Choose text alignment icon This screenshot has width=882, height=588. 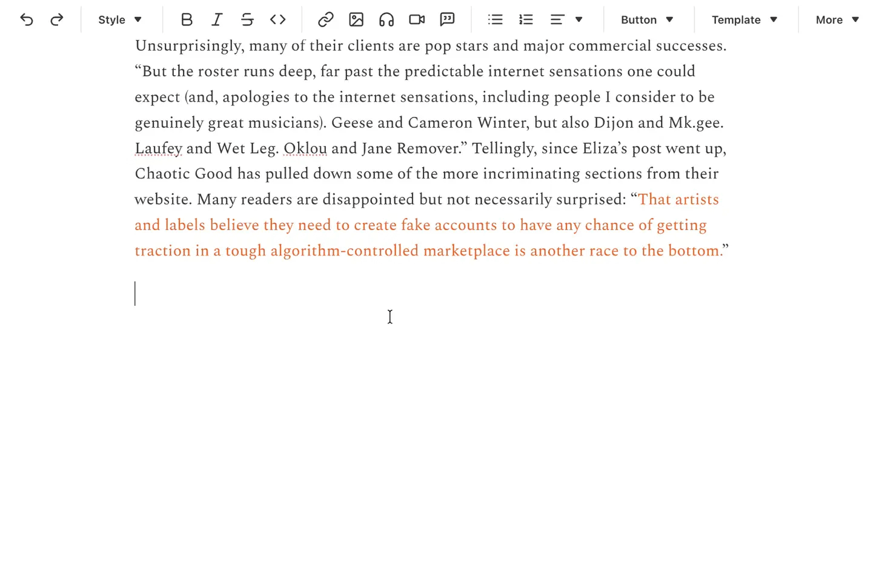(x=557, y=20)
